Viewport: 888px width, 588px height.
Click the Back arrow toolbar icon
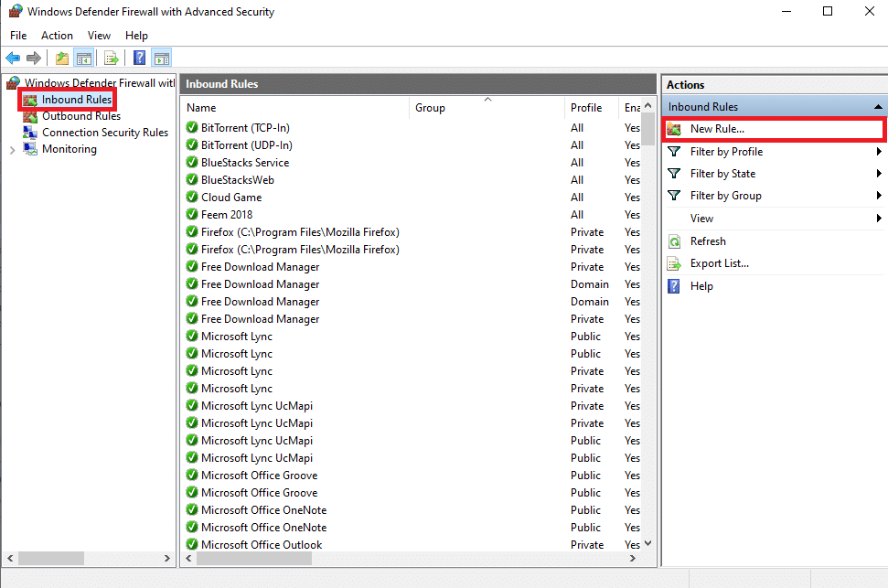13,58
